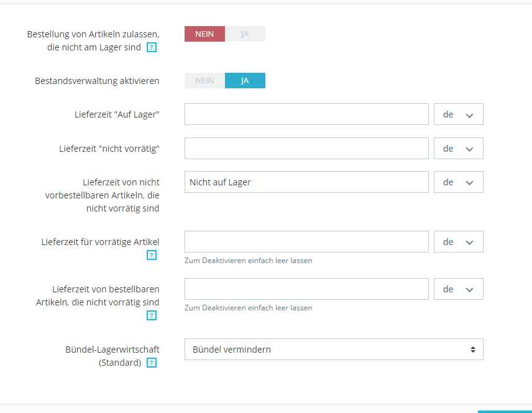
Task: Click help icon beside Bündel-Lagerwirtschaft (Standard)
Action: pyautogui.click(x=151, y=363)
